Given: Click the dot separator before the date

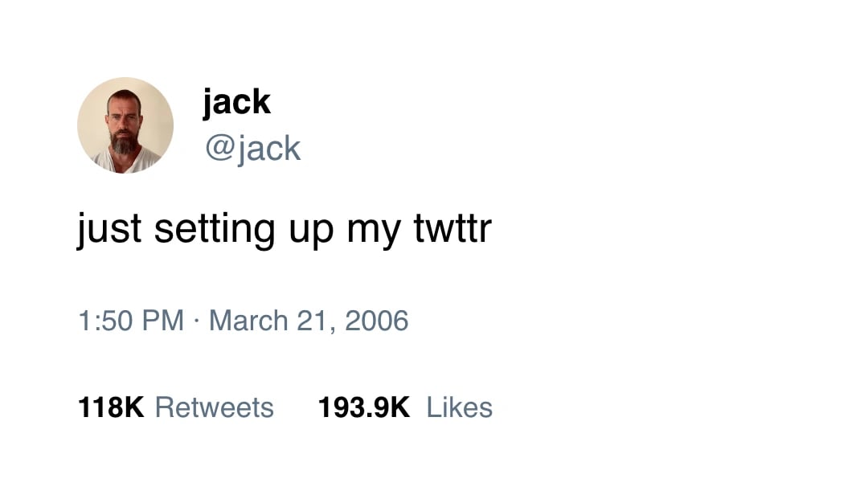Looking at the screenshot, I should 197,321.
